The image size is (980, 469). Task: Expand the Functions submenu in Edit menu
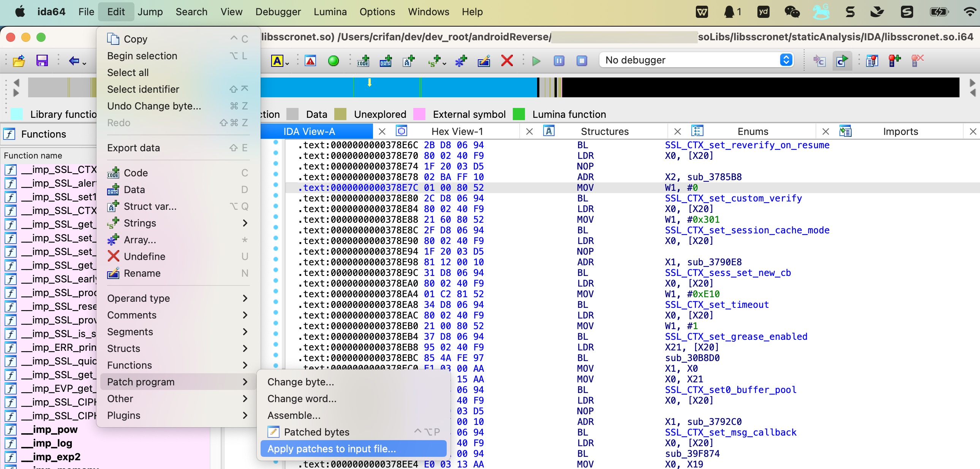(178, 365)
